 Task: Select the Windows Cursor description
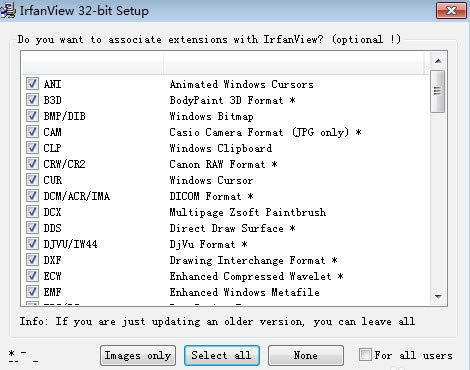coord(211,180)
